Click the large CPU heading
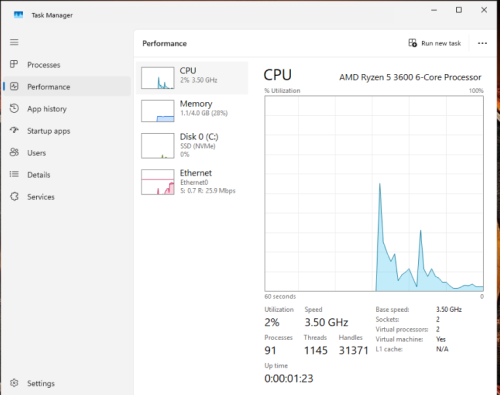The width and height of the screenshot is (500, 395). [278, 75]
